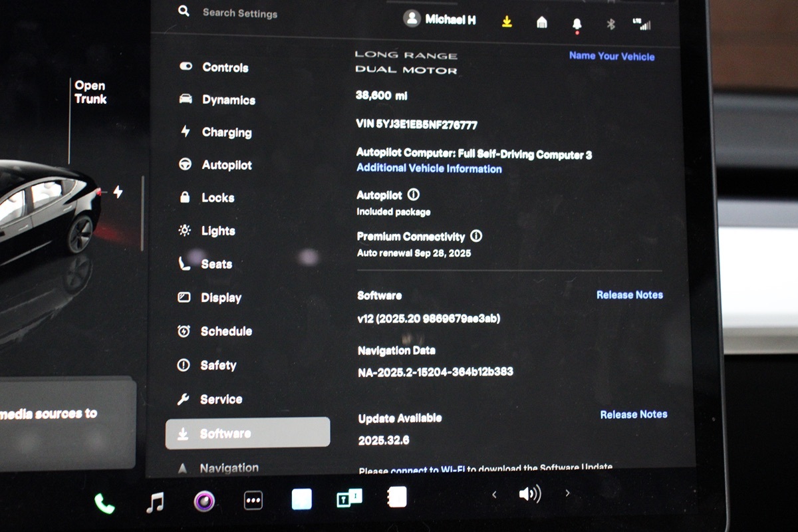
Task: Open Bluetooth settings icon
Action: pyautogui.click(x=610, y=25)
